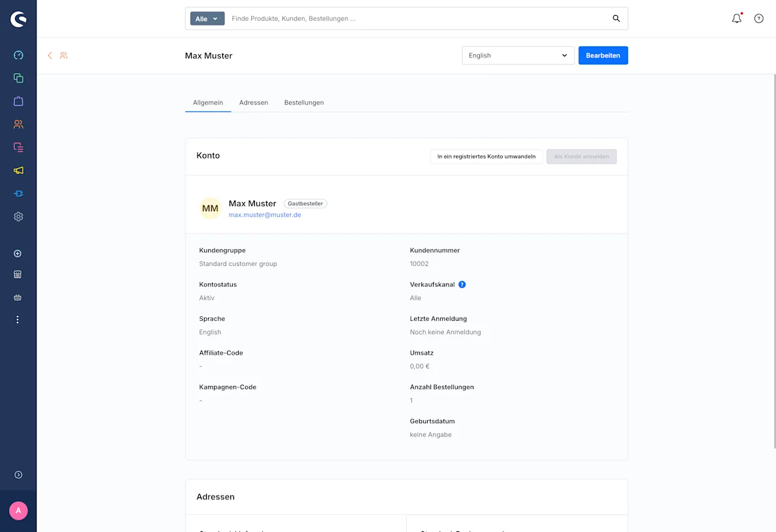The image size is (776, 532).
Task: Open the user avatar A menu
Action: tap(18, 510)
